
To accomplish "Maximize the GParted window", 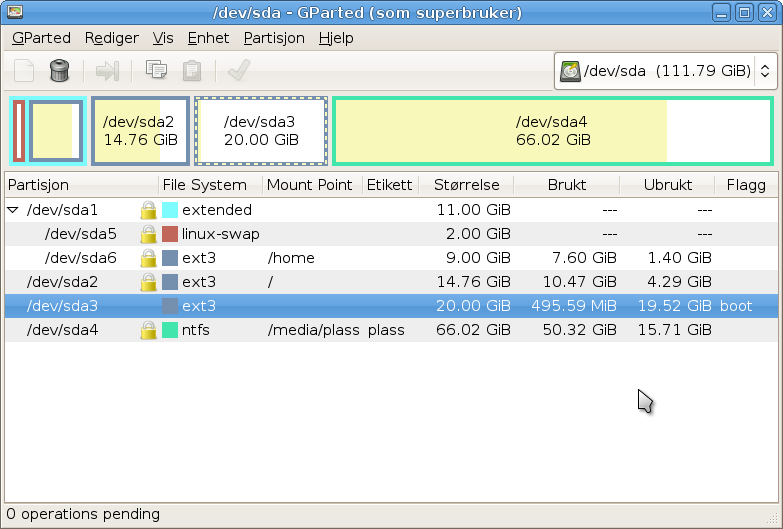I will tap(744, 12).
